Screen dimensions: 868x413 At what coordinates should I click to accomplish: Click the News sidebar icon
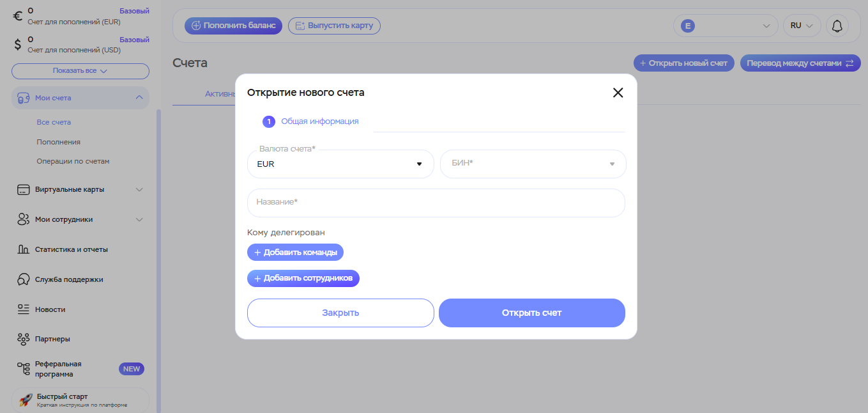tap(24, 309)
